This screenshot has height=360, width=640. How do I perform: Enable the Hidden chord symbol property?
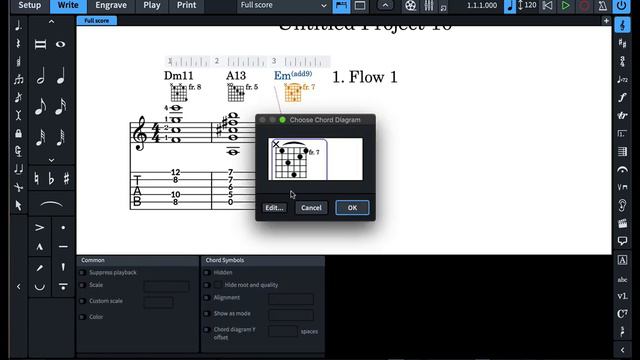pos(207,272)
